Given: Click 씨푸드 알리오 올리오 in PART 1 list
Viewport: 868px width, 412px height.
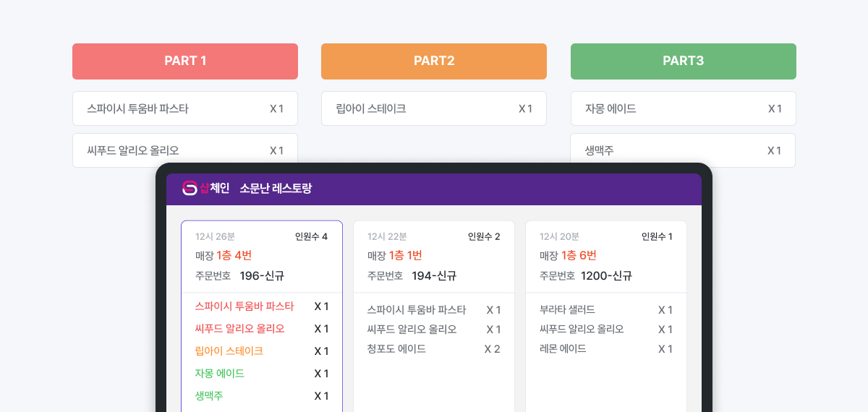Looking at the screenshot, I should 185,150.
